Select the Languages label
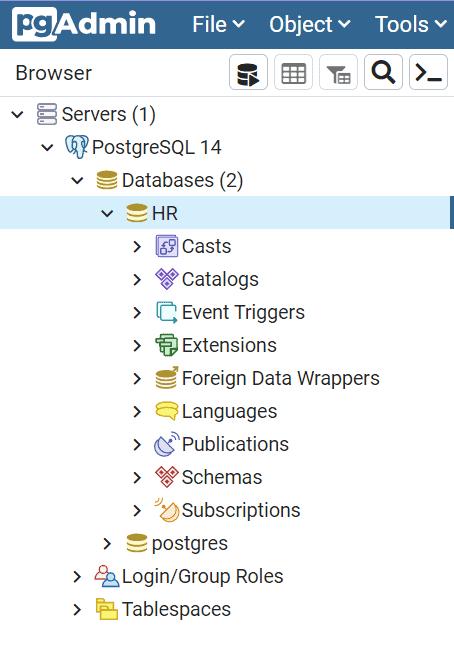454x652 pixels. 229,411
